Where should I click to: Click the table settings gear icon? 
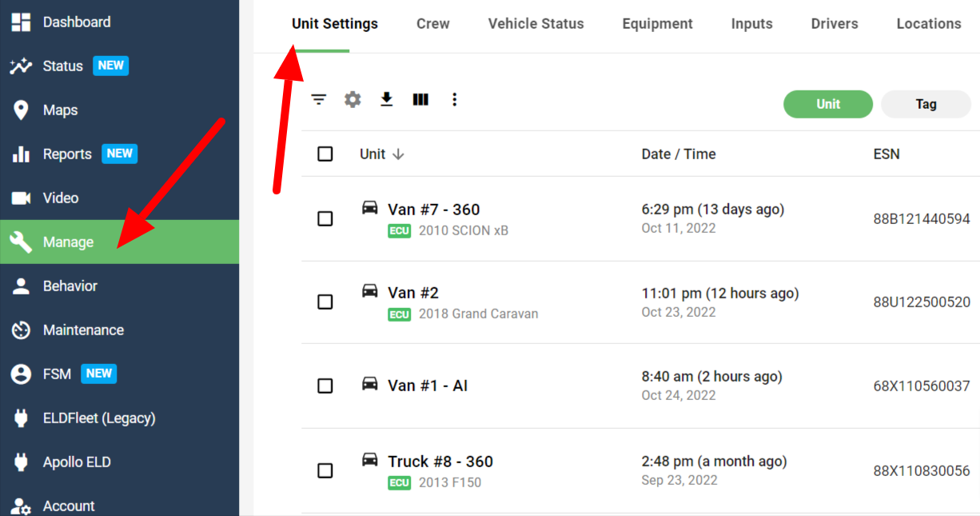tap(353, 99)
